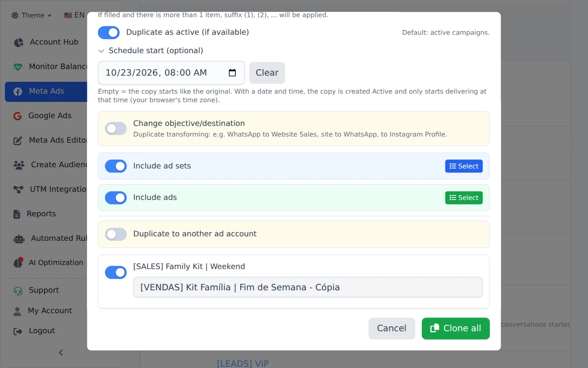Open the Theme dropdown
Viewport: 588px width, 368px height.
click(x=31, y=15)
